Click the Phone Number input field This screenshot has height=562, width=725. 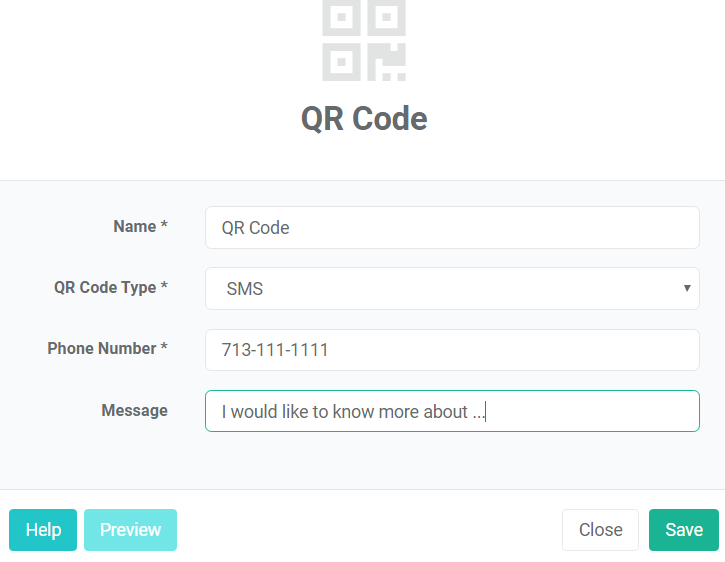click(x=452, y=350)
